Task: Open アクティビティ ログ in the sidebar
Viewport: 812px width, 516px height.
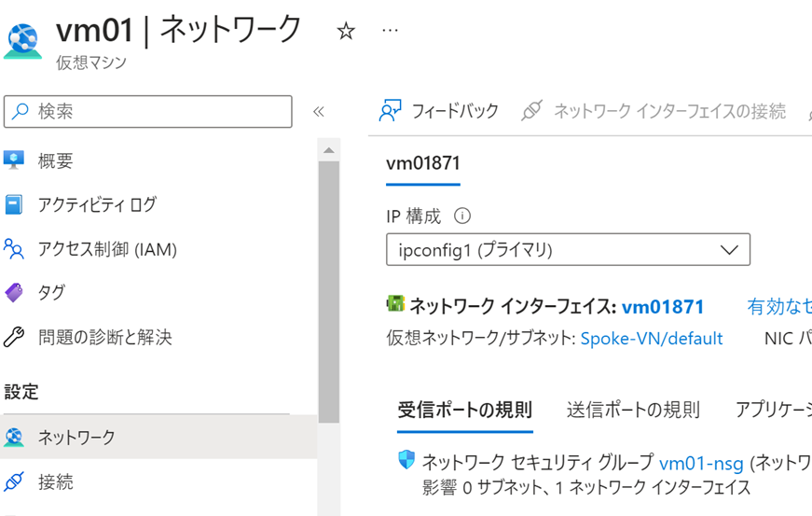Action: click(97, 204)
